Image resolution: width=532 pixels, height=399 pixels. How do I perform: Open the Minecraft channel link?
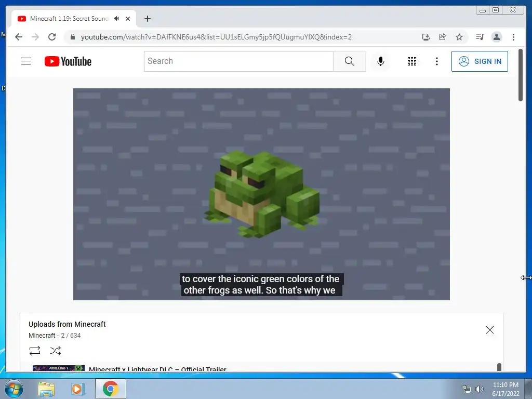pyautogui.click(x=42, y=335)
